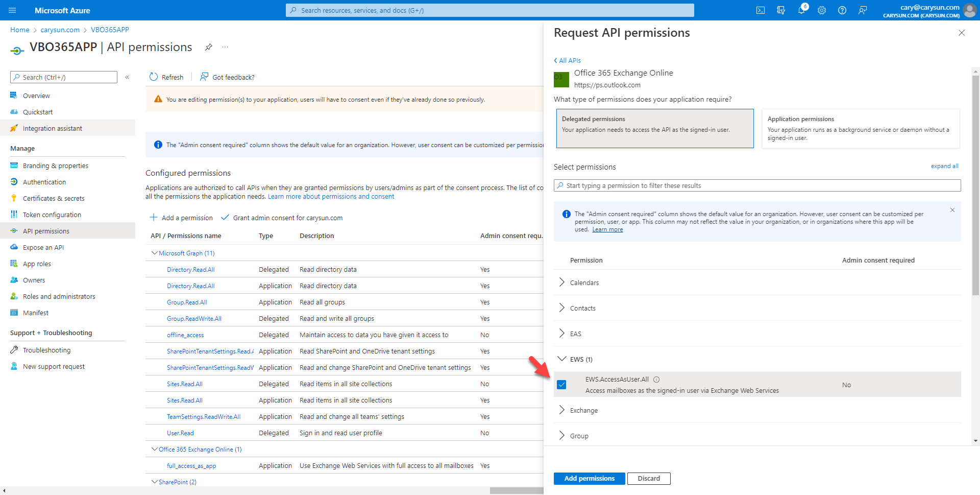The image size is (980, 495).
Task: Click the bottom horizontal scrollbar thumb
Action: pos(517,490)
